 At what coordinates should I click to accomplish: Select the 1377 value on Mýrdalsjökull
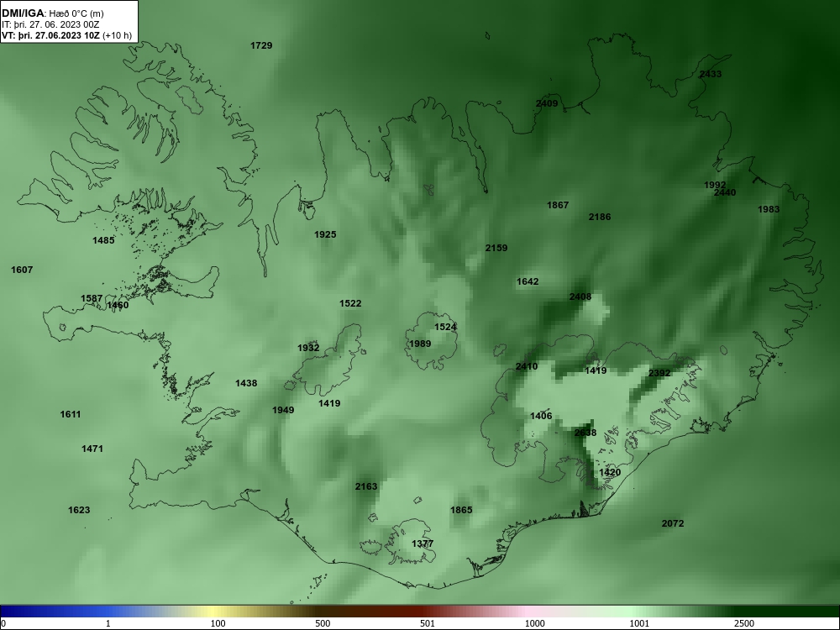pyautogui.click(x=423, y=543)
